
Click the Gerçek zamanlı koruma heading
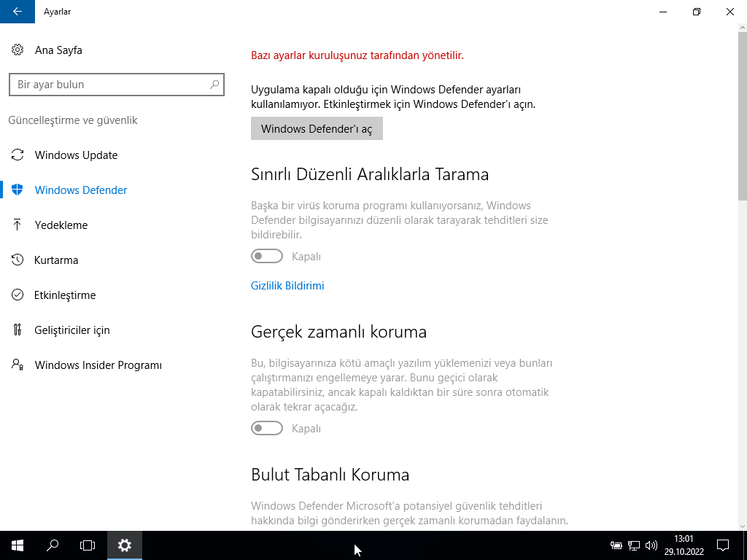pyautogui.click(x=338, y=332)
